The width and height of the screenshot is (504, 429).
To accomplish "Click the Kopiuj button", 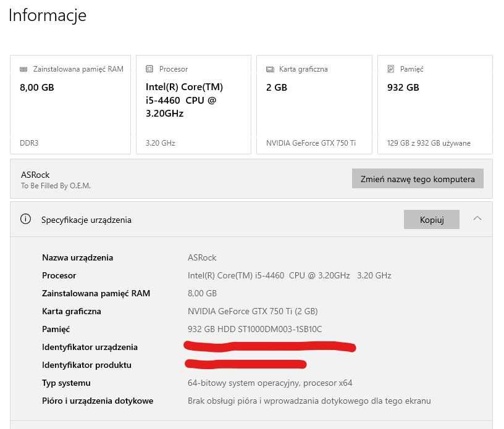I will tap(432, 219).
